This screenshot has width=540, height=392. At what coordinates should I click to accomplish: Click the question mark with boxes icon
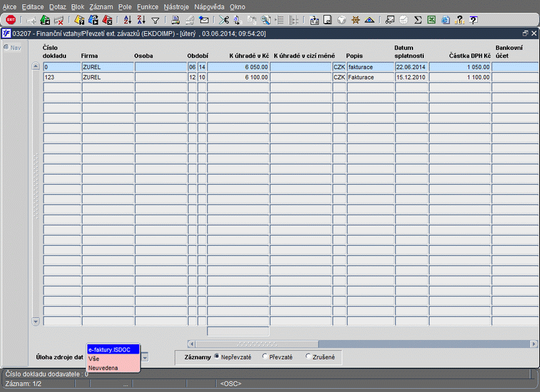click(x=460, y=20)
